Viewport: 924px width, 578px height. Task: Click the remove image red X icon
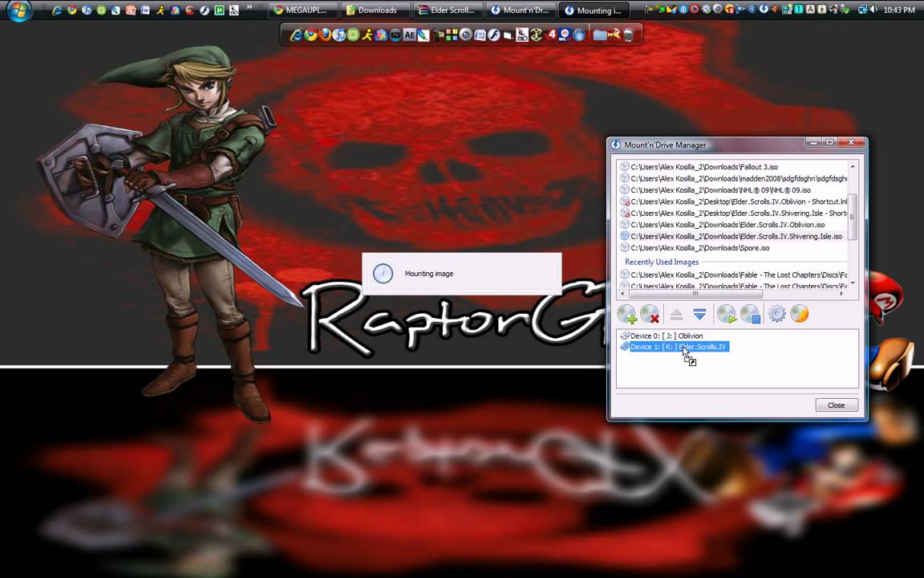coord(650,315)
